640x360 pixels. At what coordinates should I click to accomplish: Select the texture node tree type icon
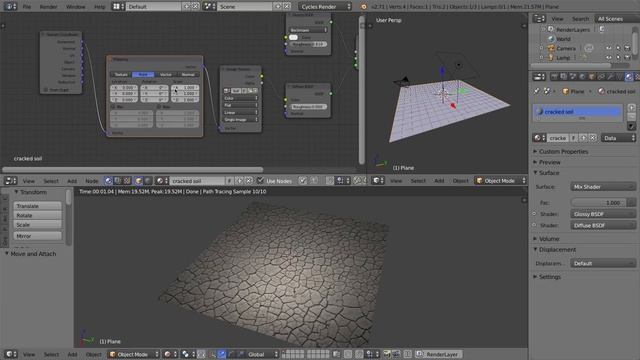point(127,180)
